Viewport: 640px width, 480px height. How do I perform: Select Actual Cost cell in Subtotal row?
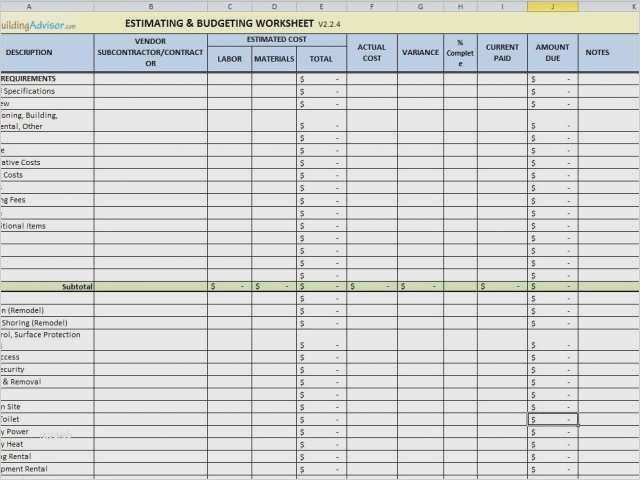click(372, 287)
